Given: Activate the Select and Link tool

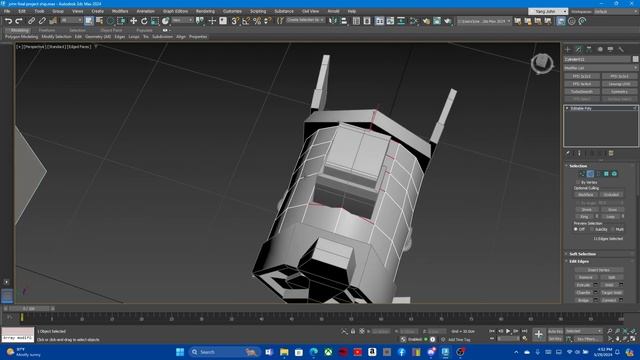Looking at the screenshot, I should (x=31, y=21).
